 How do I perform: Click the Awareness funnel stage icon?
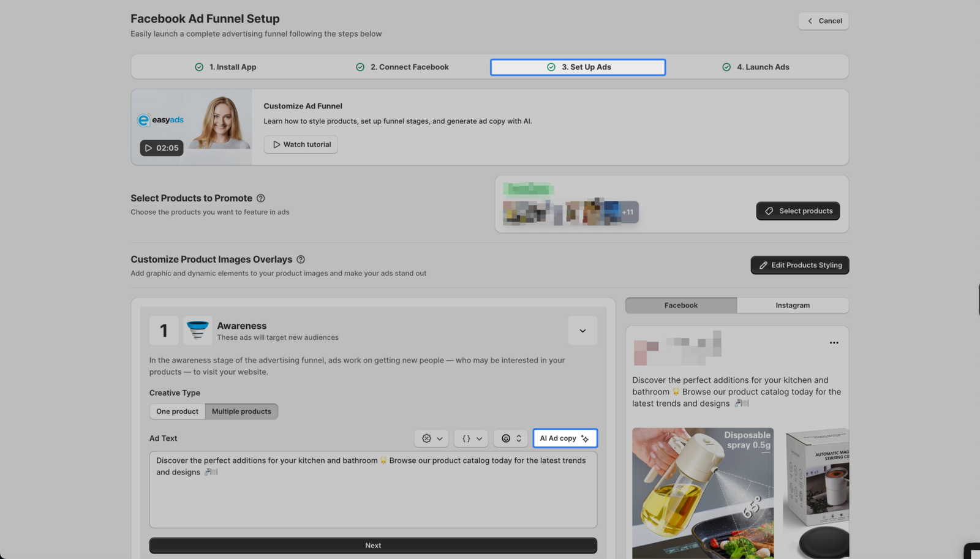pyautogui.click(x=197, y=330)
